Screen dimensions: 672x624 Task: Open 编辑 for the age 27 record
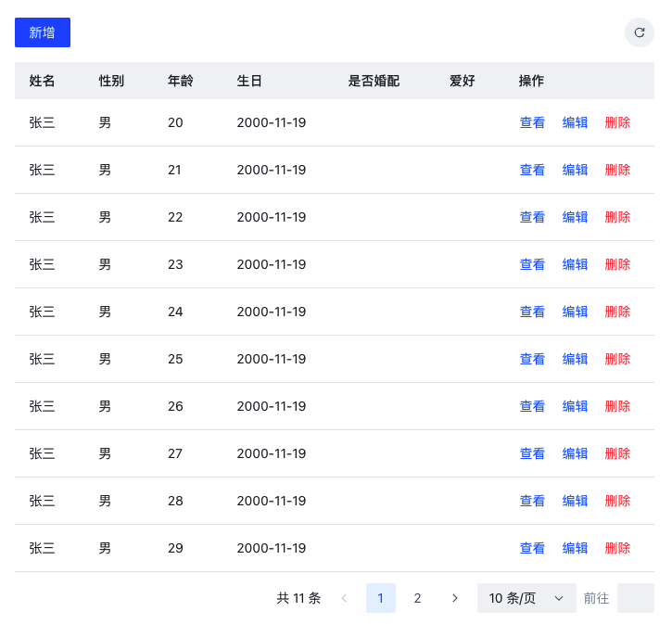tap(575, 453)
